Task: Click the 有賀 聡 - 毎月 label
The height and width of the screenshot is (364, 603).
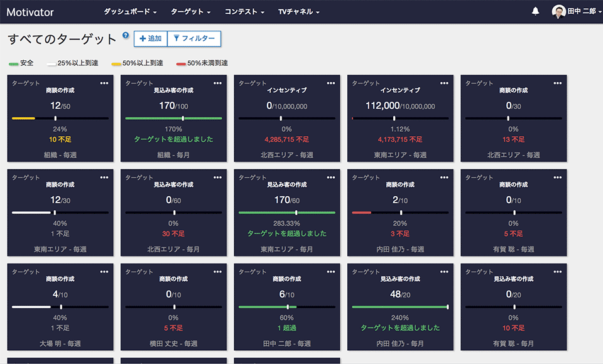Action: click(x=513, y=344)
